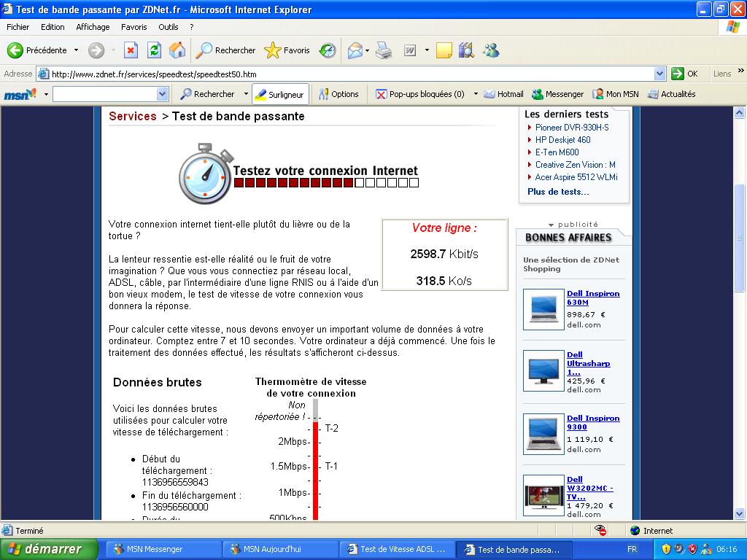Click the Print toolbar icon

point(384,50)
